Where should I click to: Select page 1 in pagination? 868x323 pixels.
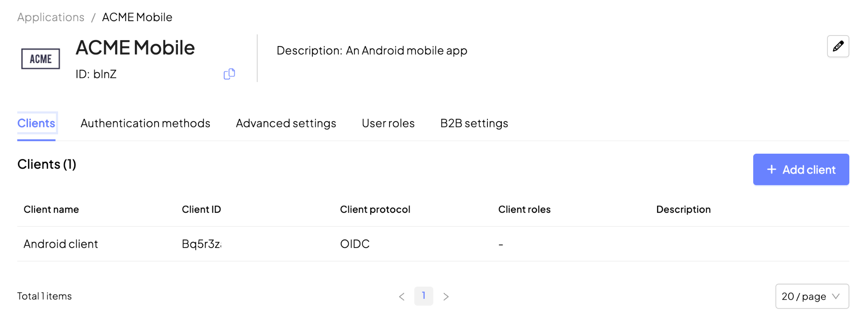423,296
